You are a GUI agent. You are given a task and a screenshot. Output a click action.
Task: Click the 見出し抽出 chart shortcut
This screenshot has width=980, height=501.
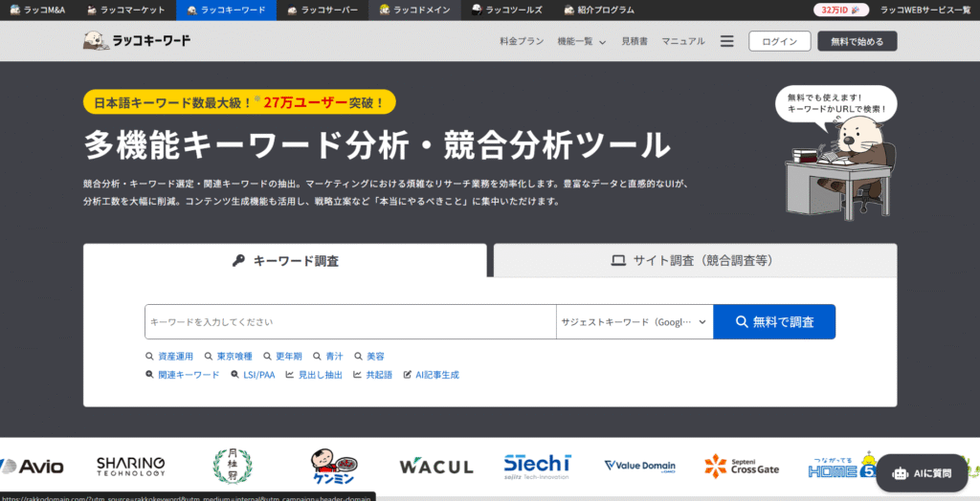314,375
